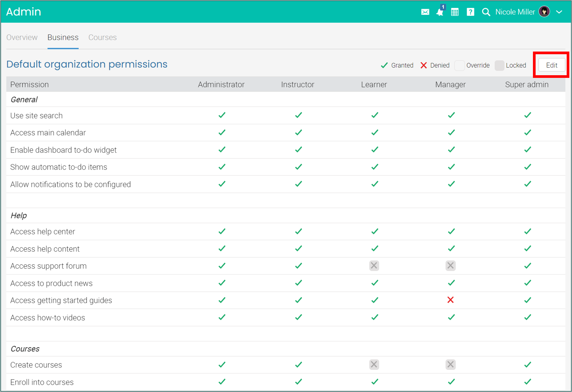Click the help question mark icon
572x392 pixels.
pos(470,12)
